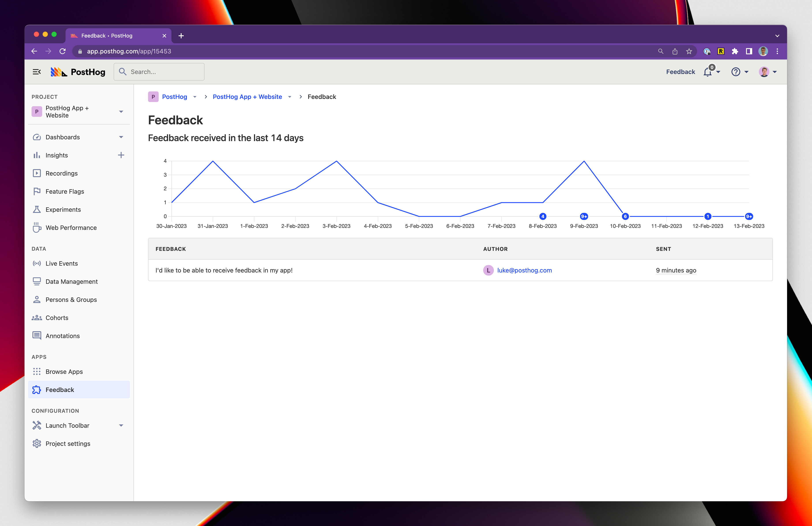
Task: Go to Feature Flags in the sidebar
Action: click(64, 191)
